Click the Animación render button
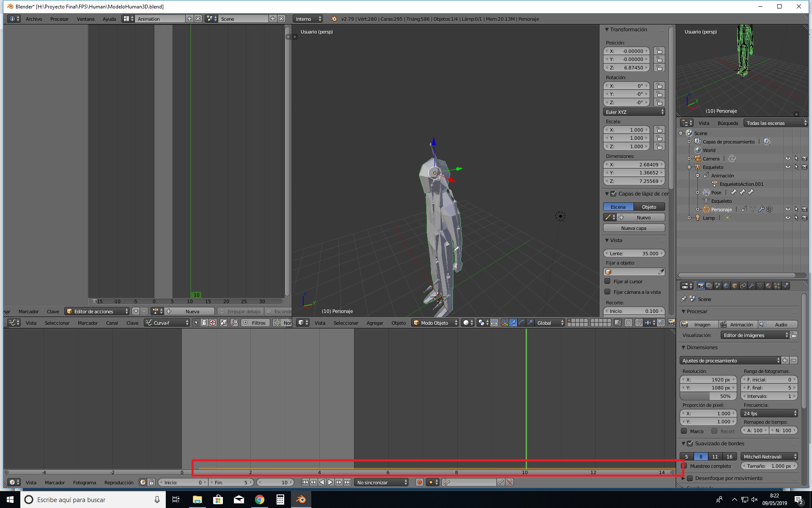 [x=738, y=325]
